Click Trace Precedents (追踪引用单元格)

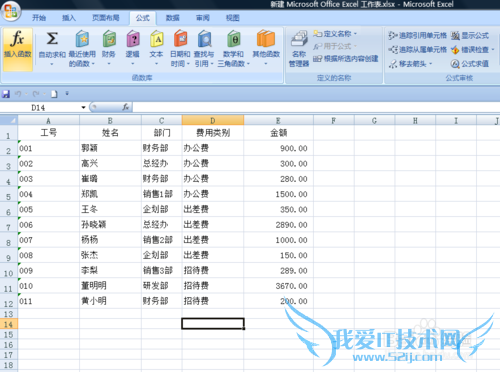[x=417, y=35]
